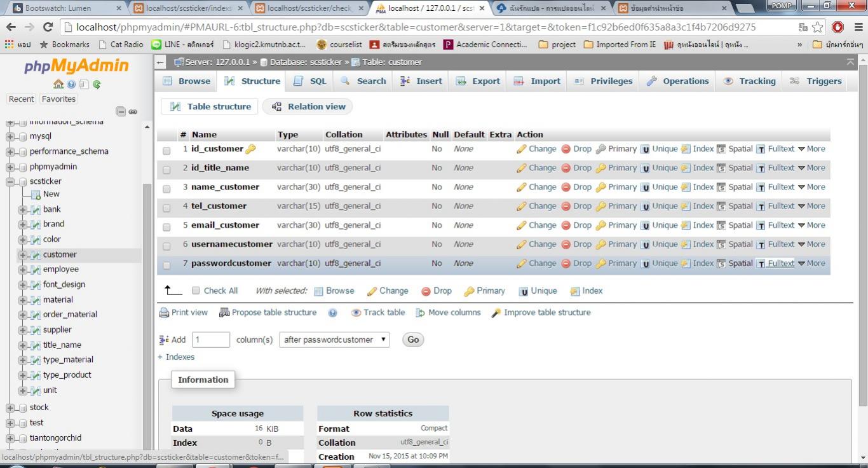This screenshot has height=468, width=868.
Task: Open the Triggers tab
Action: 816,81
